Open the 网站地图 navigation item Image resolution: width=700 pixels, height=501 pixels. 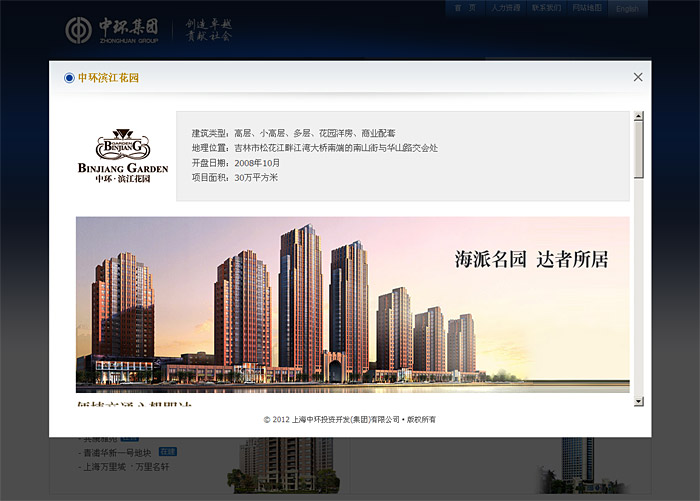[x=587, y=8]
